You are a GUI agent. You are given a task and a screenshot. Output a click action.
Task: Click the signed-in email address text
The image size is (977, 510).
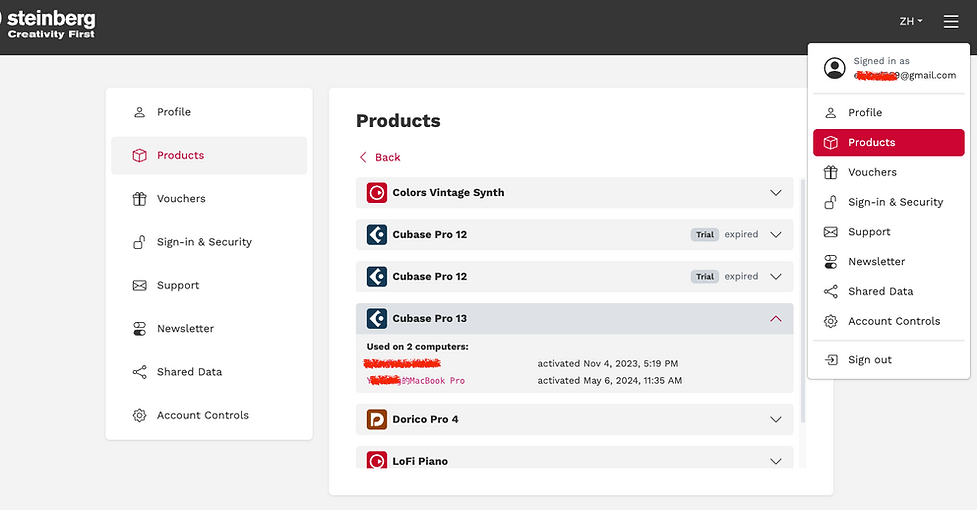(905, 75)
